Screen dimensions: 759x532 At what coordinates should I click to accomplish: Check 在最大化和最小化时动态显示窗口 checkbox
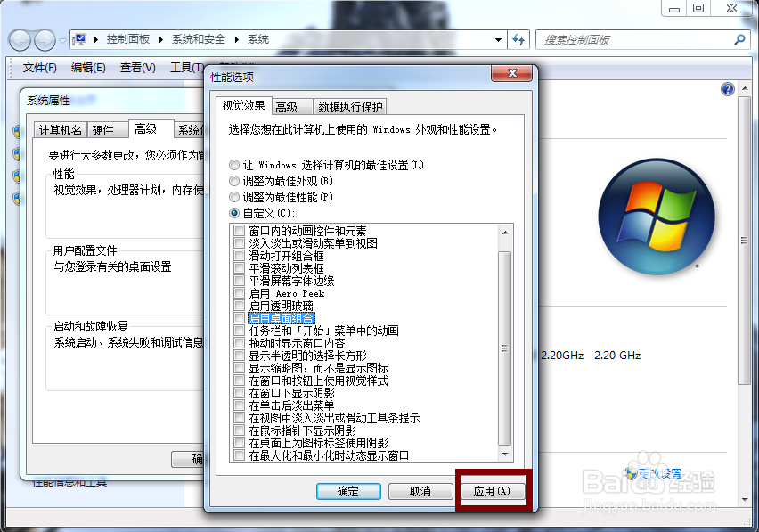tap(239, 455)
